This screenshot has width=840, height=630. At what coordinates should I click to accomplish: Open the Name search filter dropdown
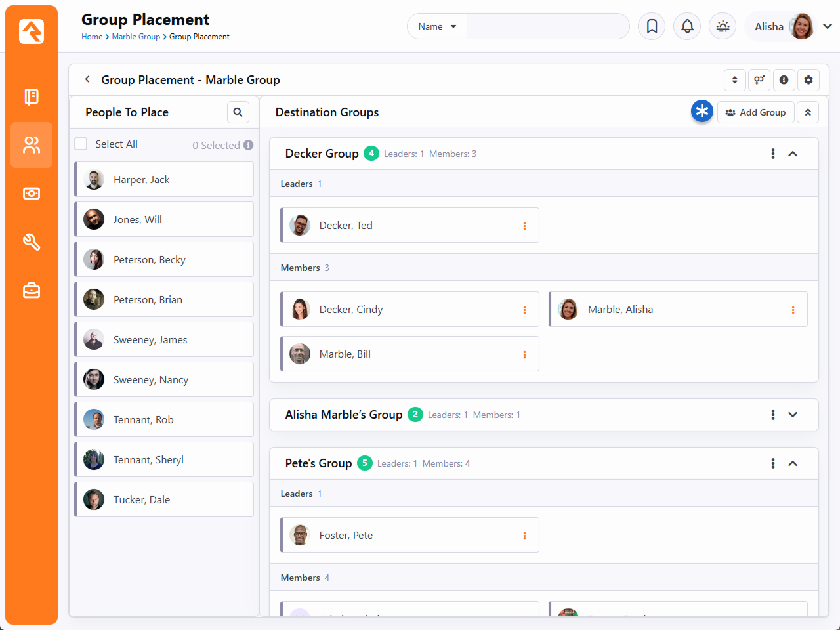click(437, 26)
